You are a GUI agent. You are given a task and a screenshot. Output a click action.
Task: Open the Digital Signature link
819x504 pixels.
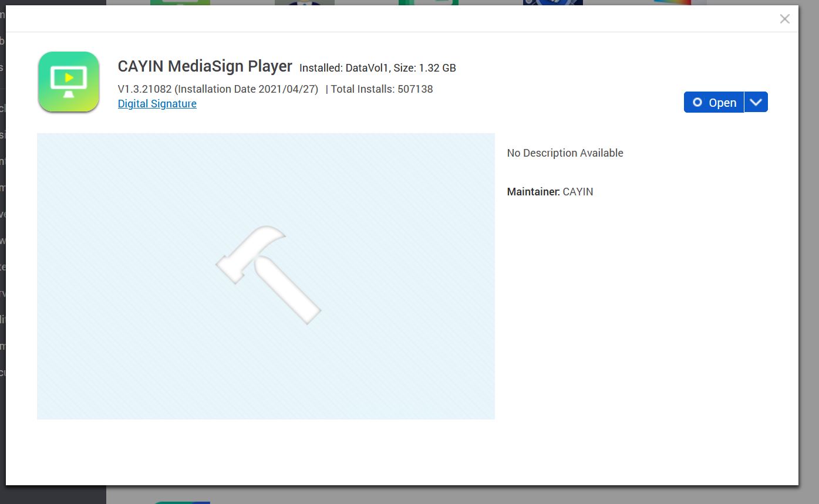[157, 104]
